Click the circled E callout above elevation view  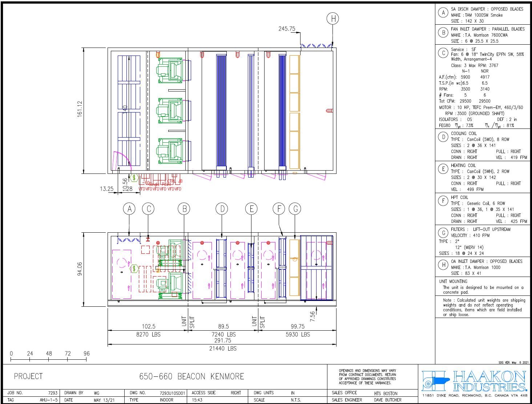[251, 209]
